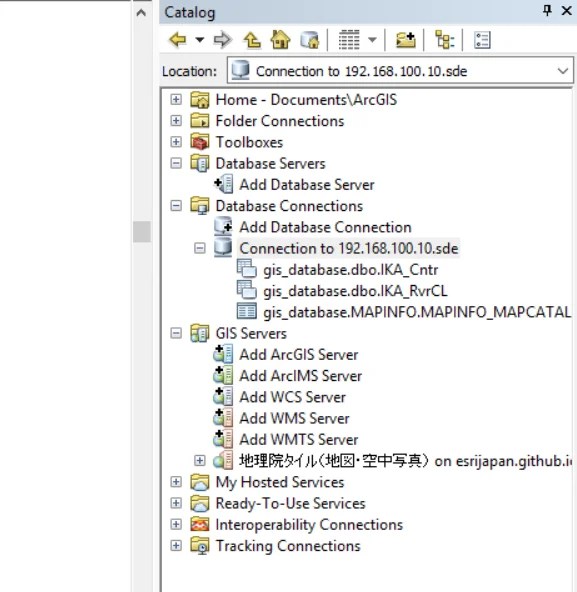The width and height of the screenshot is (577, 592).
Task: Select Connection to 192.168.100.10.sde in tree
Action: tap(349, 248)
